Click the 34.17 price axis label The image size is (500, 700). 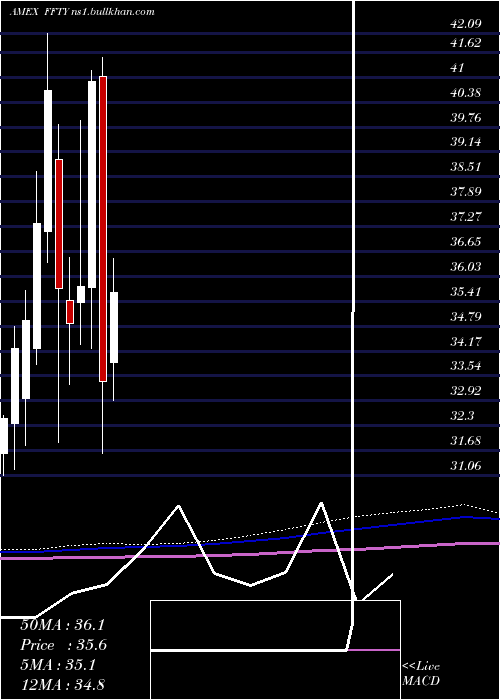click(x=466, y=342)
